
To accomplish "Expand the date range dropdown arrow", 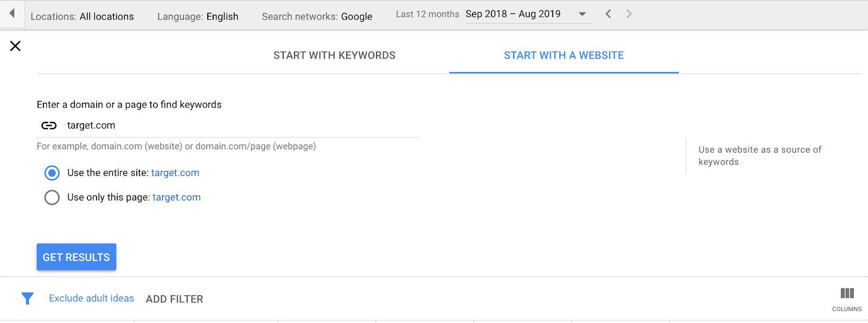I will 582,14.
